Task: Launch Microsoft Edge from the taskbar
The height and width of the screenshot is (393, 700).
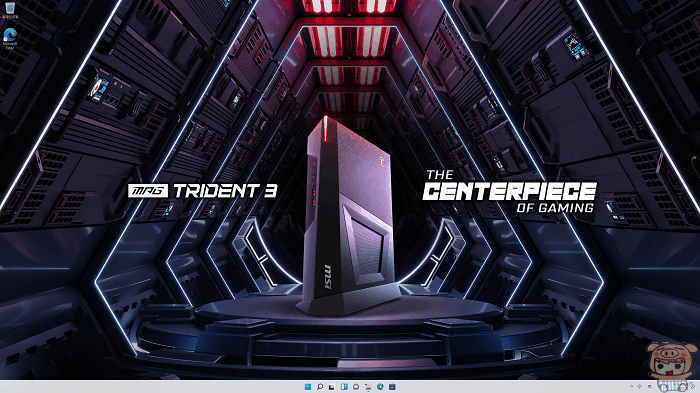Action: 380,387
